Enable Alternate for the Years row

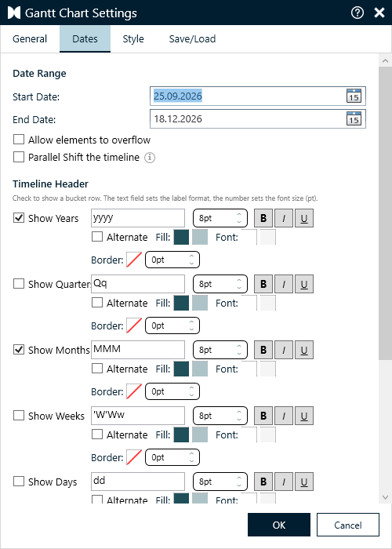click(97, 237)
